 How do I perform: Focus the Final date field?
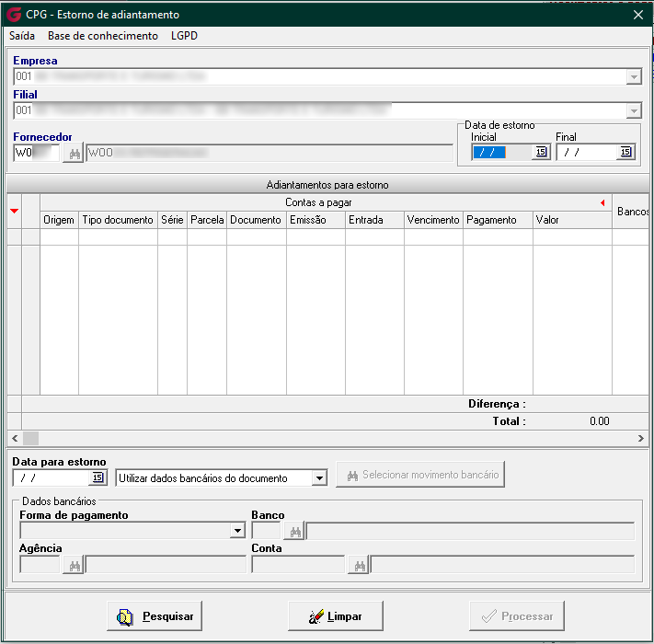tap(587, 152)
